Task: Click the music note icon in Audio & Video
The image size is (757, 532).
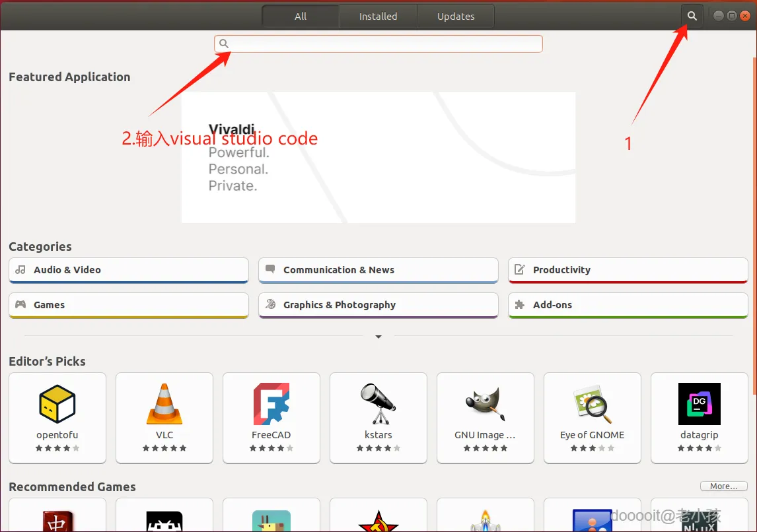Action: coord(20,269)
